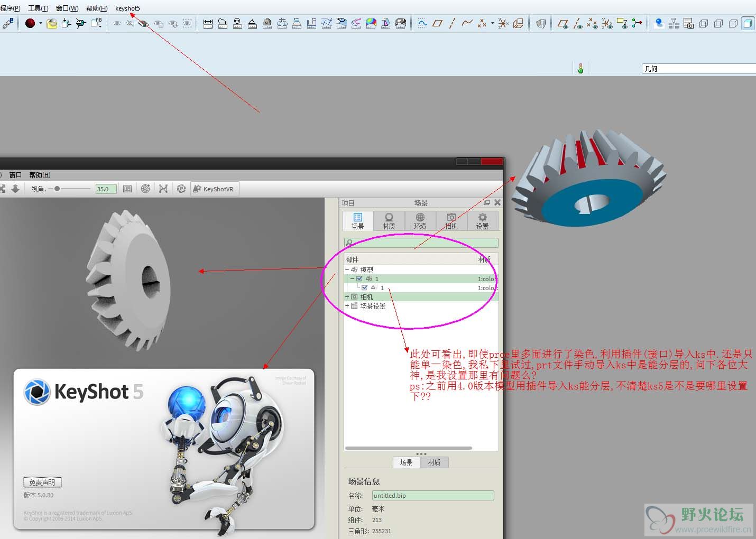Screen dimensions: 756x539
Task: Uncheck visibility of child part 1
Action: tap(364, 287)
